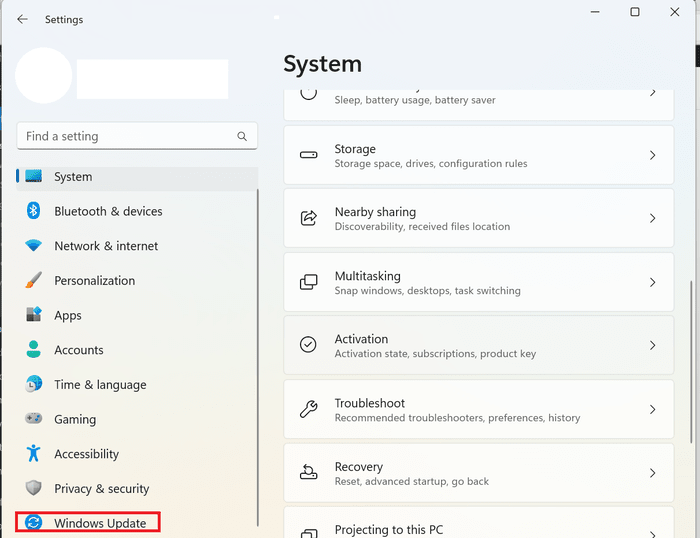Click 'Sleep, battery usage, battery saver' text
The width and height of the screenshot is (700, 538).
(415, 100)
